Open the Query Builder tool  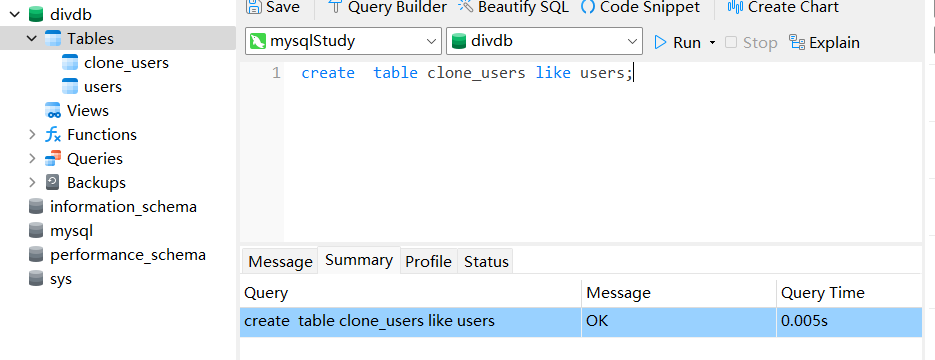click(x=388, y=7)
